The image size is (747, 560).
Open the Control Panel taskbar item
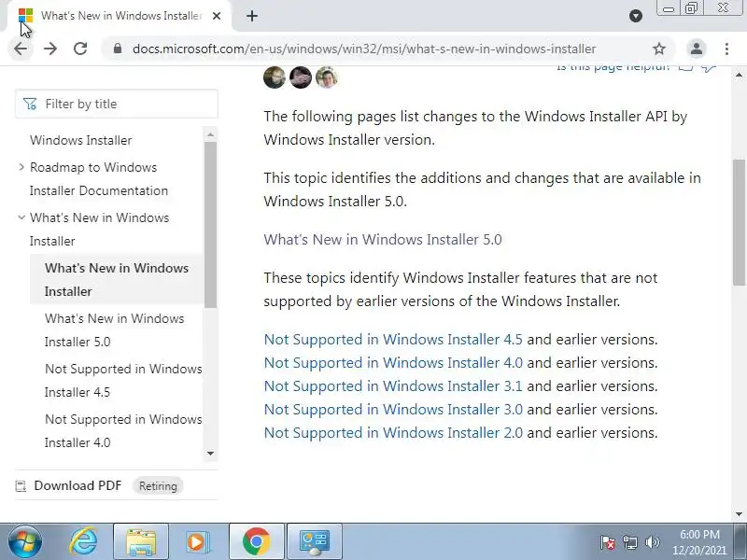[x=315, y=542]
